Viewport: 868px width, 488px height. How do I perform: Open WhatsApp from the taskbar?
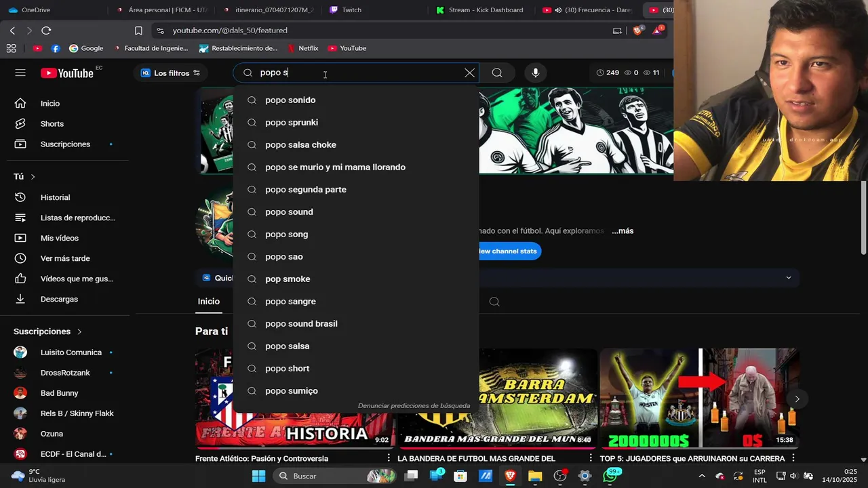click(x=610, y=476)
